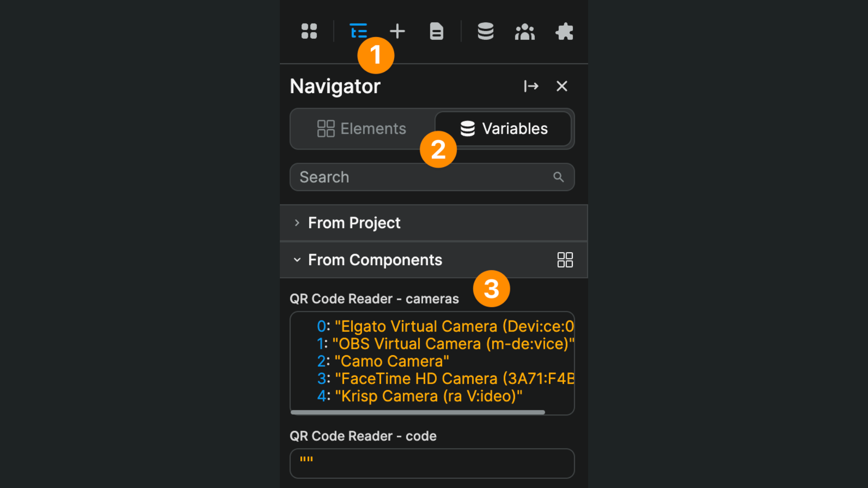Click the apps grid icon in the toolbar
This screenshot has width=868, height=488.
(309, 31)
